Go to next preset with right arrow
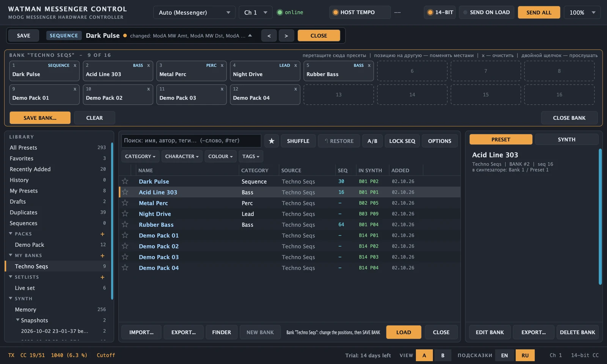Screen dimensions: 607x364 (x=286, y=36)
